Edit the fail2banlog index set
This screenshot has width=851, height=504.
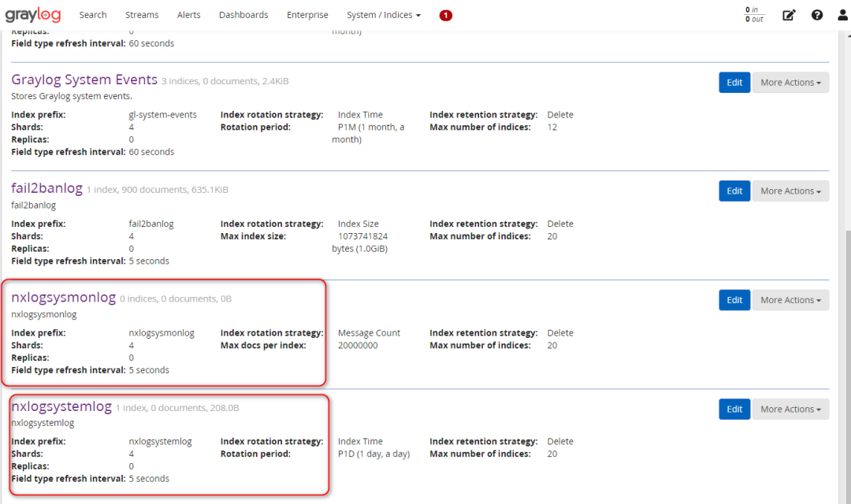click(734, 191)
